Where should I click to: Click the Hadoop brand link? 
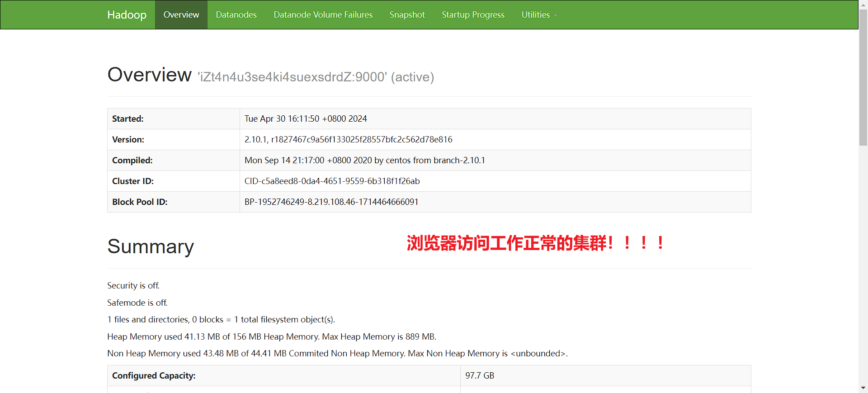point(127,15)
